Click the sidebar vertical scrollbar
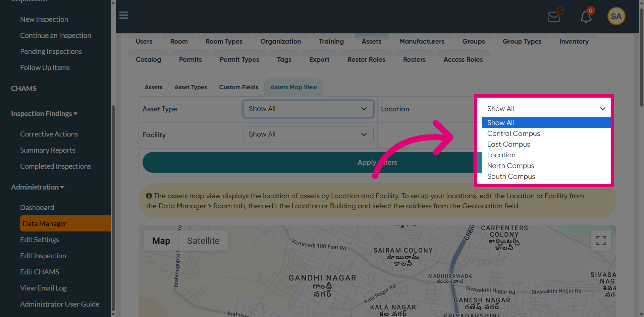 [113, 208]
